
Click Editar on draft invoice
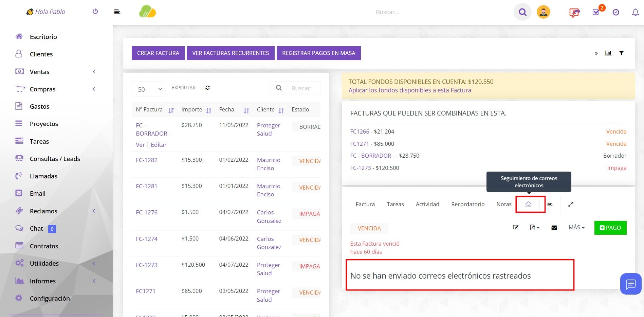pyautogui.click(x=159, y=145)
